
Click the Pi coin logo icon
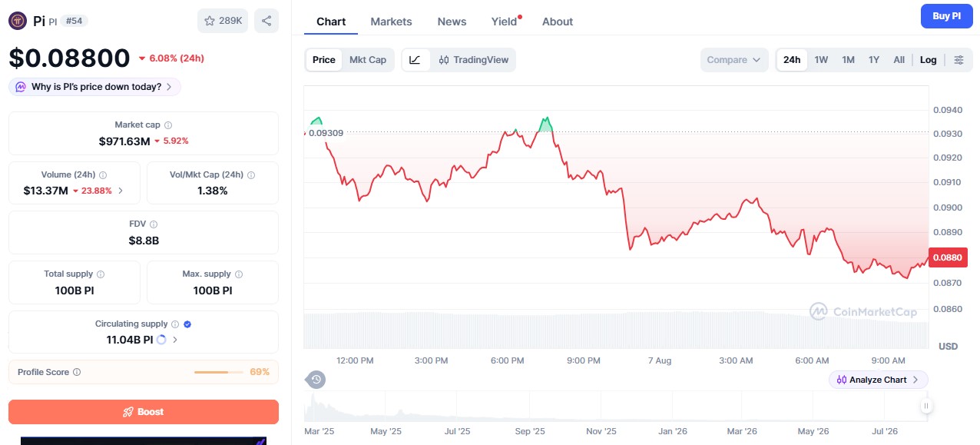click(x=18, y=21)
